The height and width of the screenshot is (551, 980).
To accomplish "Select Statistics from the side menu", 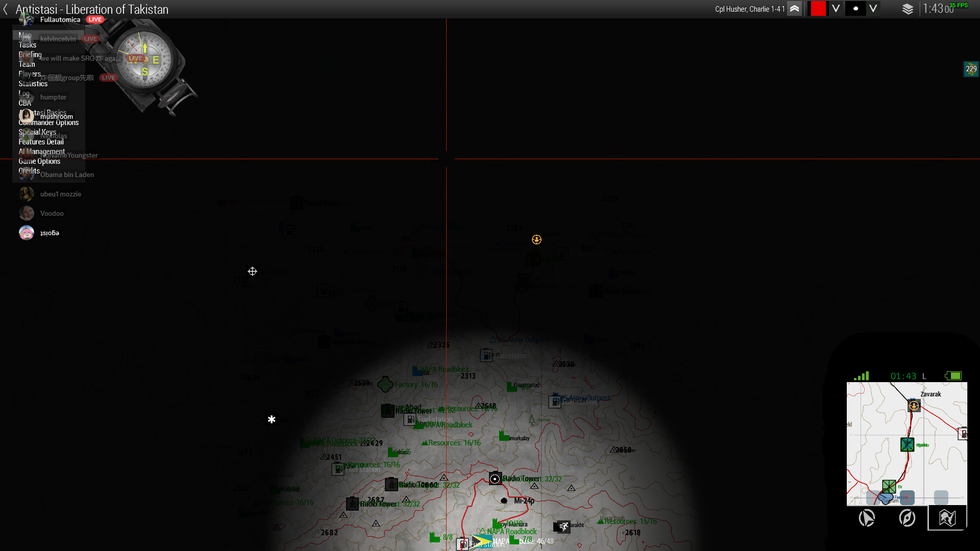I will (33, 84).
